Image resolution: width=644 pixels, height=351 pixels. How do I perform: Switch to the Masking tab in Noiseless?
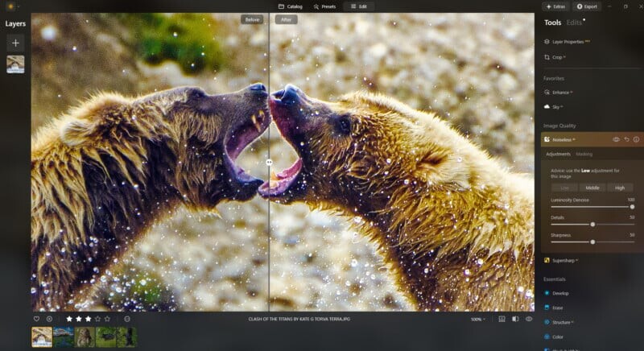click(584, 154)
